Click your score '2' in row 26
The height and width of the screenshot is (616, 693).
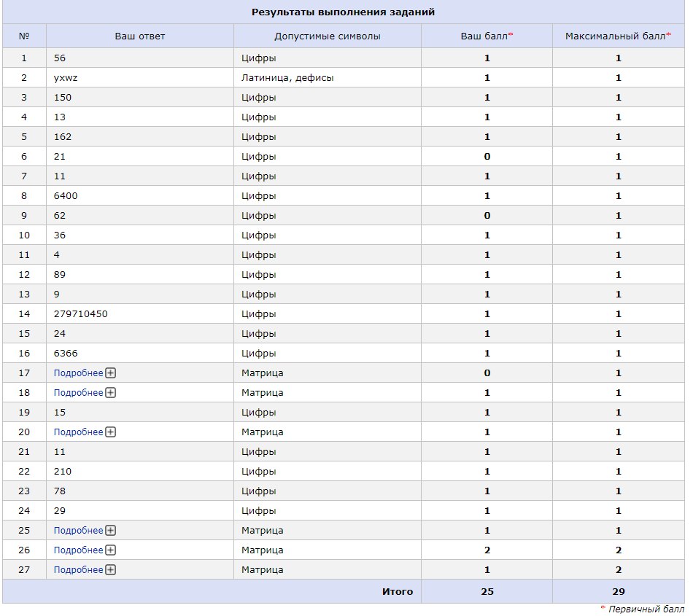pyautogui.click(x=487, y=550)
